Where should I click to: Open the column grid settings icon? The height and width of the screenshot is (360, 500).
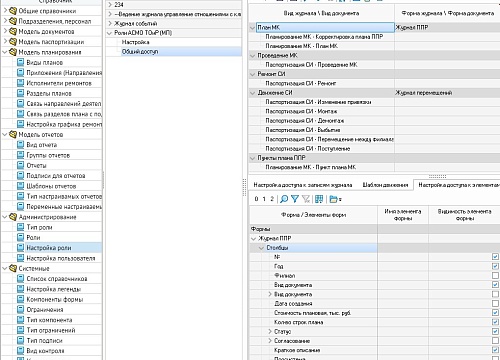319,199
